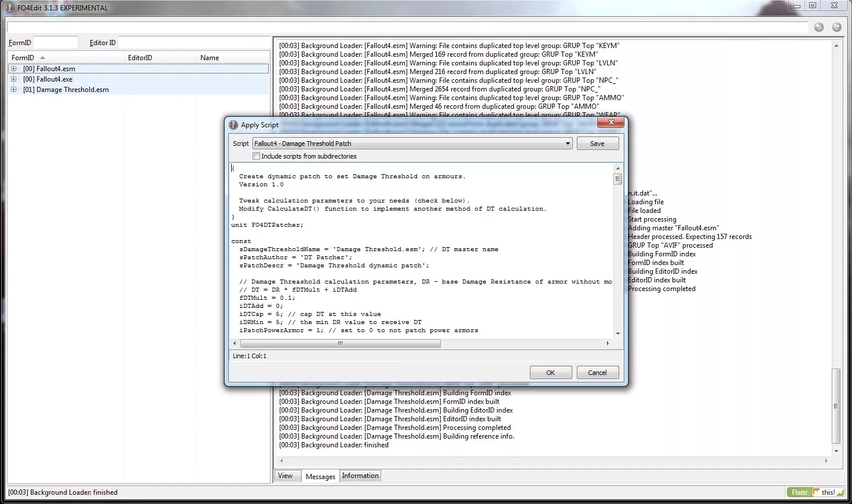Click script editor scroll left arrow
The height and width of the screenshot is (504, 852).
pyautogui.click(x=235, y=343)
